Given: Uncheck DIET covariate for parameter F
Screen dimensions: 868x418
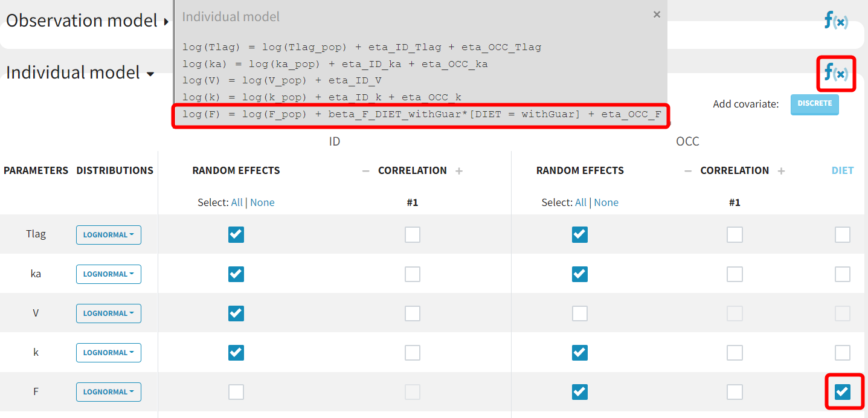Looking at the screenshot, I should pos(842,392).
